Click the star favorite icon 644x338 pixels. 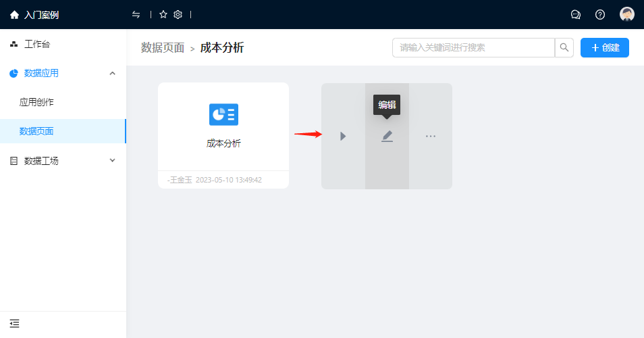coord(163,14)
